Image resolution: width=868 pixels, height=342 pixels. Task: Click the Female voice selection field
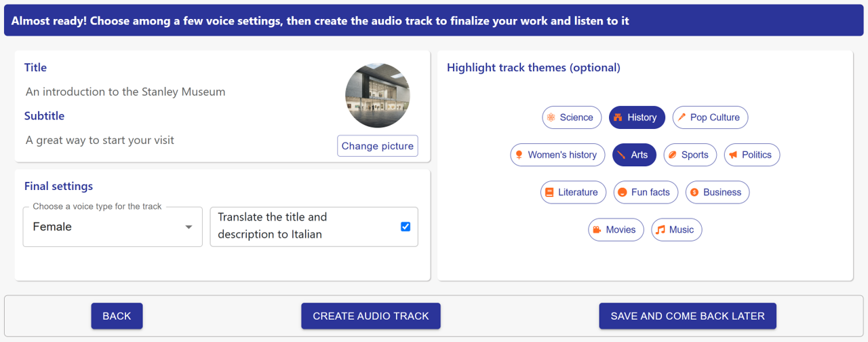[102, 227]
